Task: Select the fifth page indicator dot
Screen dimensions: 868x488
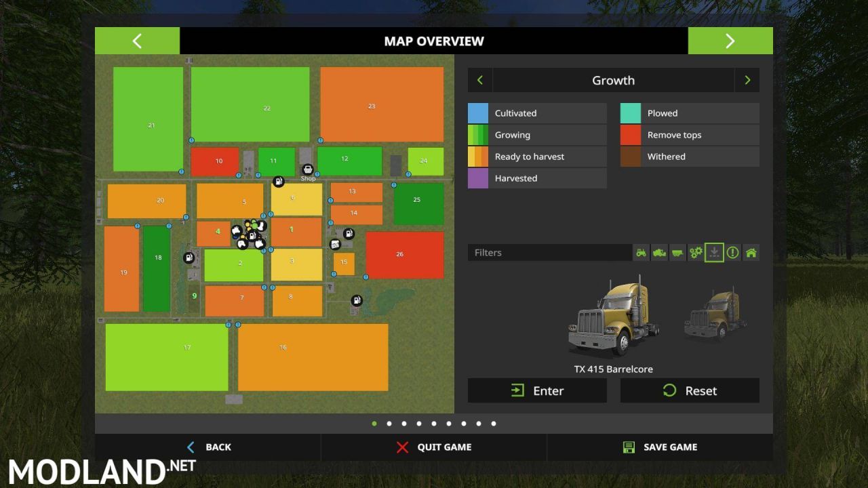Action: [434, 424]
